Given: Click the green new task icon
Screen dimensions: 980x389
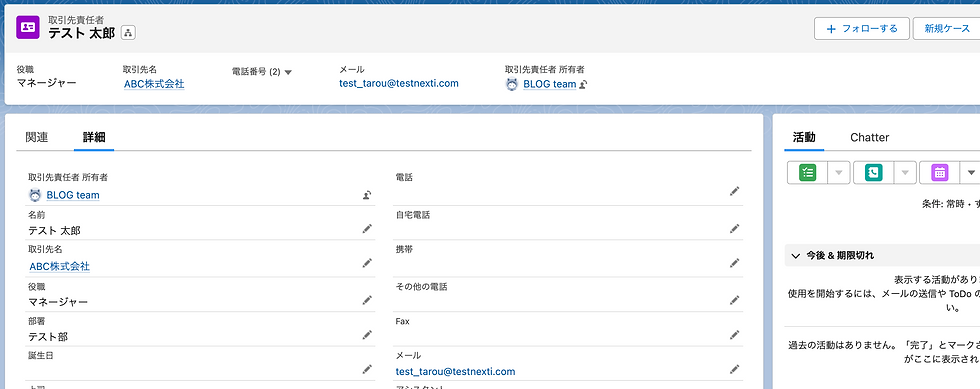Looking at the screenshot, I should click(x=808, y=173).
